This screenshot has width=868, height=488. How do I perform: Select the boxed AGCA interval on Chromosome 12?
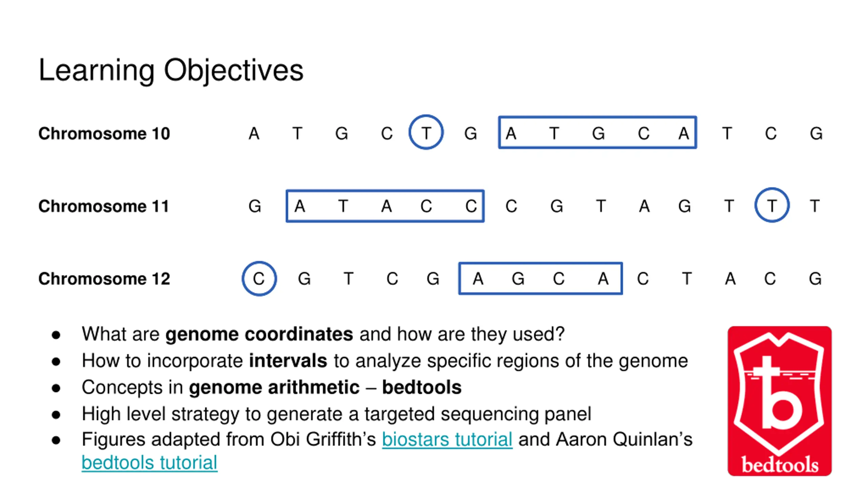[540, 279]
